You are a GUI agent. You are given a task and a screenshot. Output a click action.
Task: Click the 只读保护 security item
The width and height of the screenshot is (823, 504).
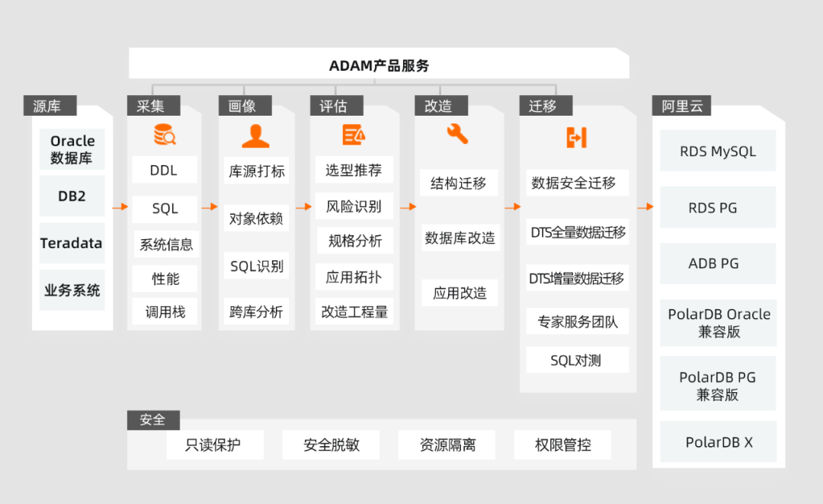(215, 445)
